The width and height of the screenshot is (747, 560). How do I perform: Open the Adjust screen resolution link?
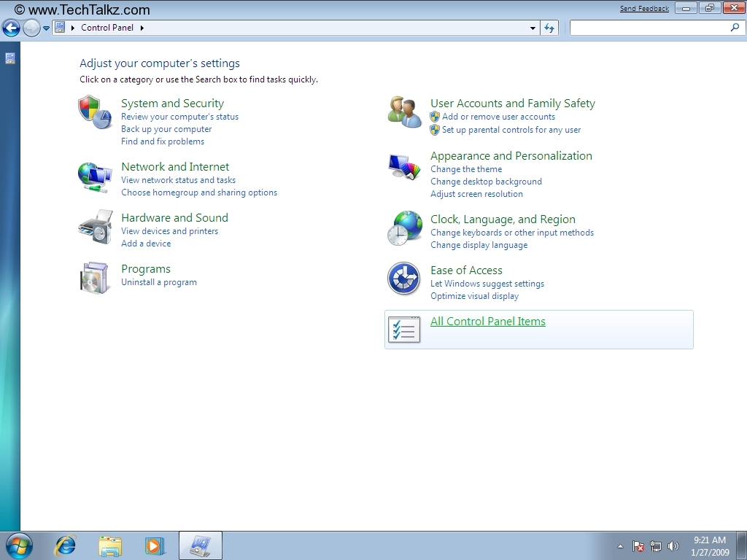pos(476,194)
